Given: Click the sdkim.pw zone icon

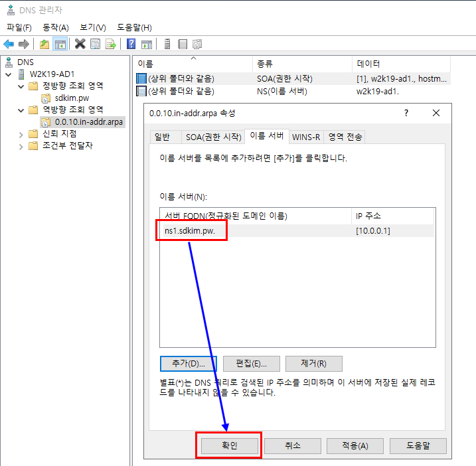Looking at the screenshot, I should coord(46,98).
